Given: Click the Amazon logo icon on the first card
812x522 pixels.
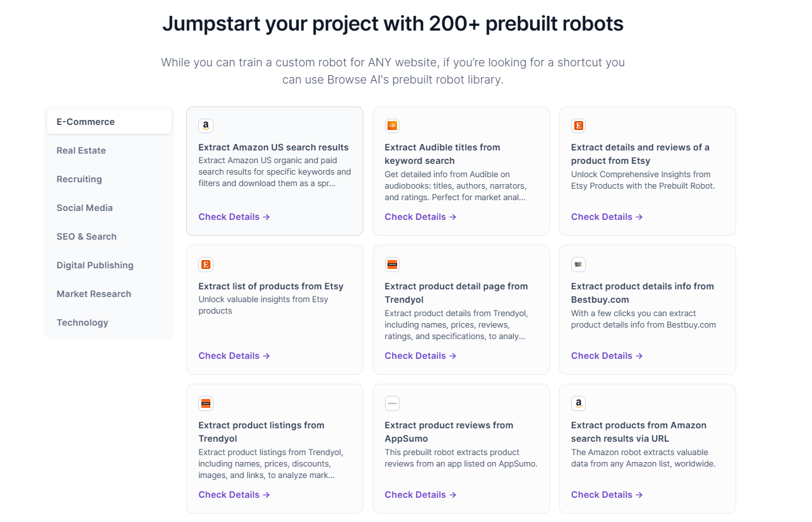Looking at the screenshot, I should (x=206, y=126).
